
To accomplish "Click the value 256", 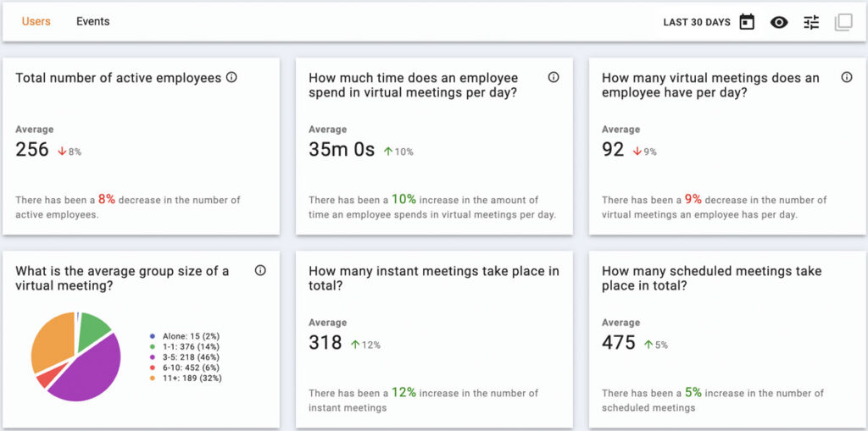I will pyautogui.click(x=32, y=150).
